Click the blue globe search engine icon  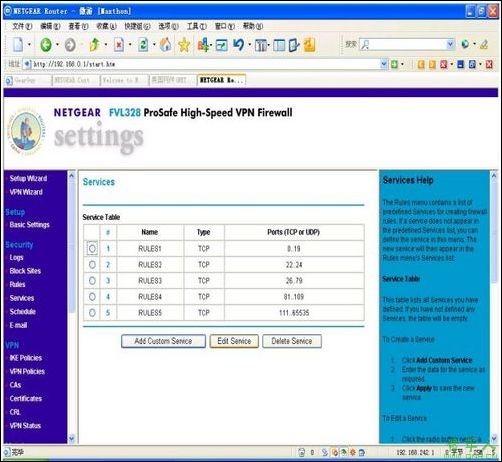pos(465,44)
